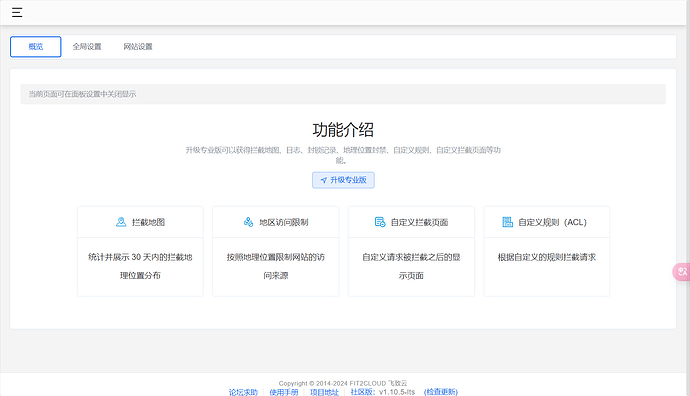Image resolution: width=690 pixels, height=396 pixels.
Task: Click the 自定义规则 (ACL) card title
Action: click(x=552, y=222)
